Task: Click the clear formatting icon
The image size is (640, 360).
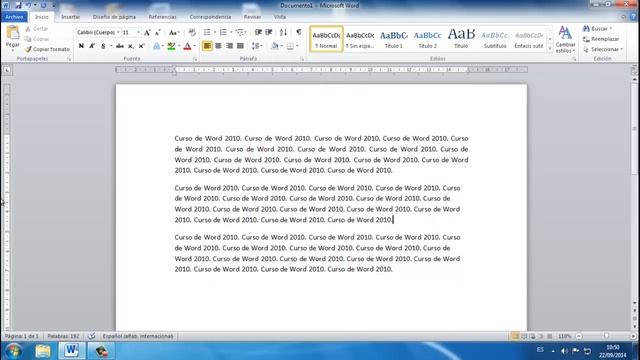Action: click(192, 32)
